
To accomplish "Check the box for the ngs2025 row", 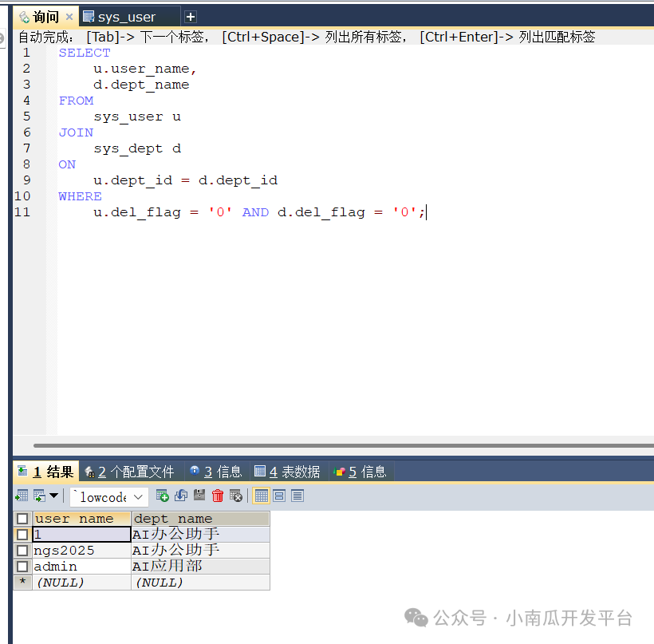I will (22, 551).
